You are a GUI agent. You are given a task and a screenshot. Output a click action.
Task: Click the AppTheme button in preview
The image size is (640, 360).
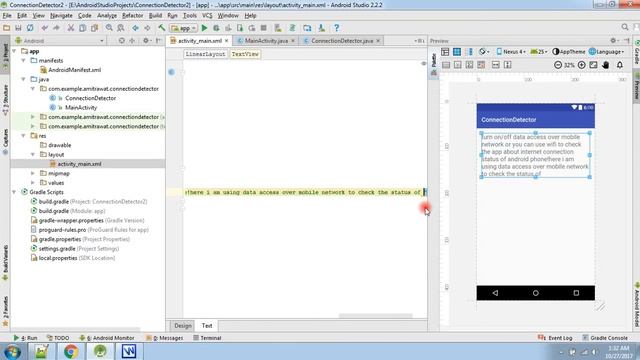click(x=569, y=52)
